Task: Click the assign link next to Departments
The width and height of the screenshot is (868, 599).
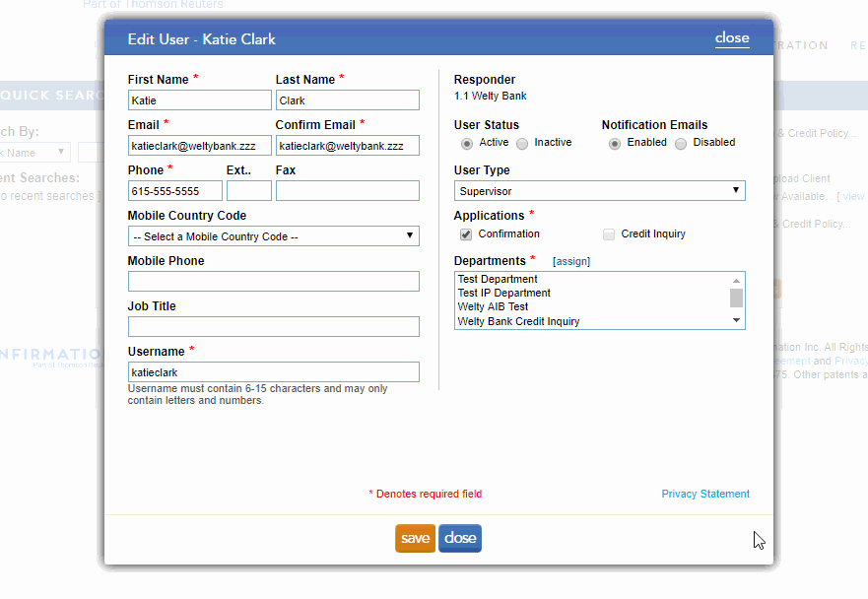Action: point(570,260)
